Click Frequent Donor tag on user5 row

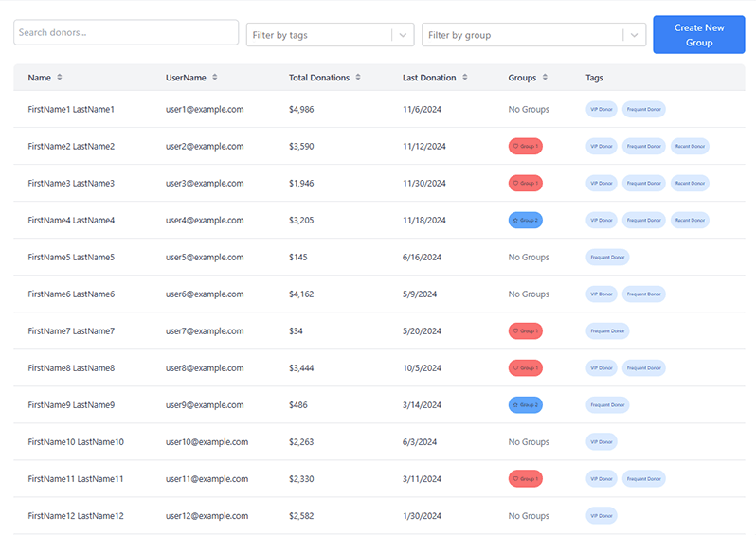(x=607, y=258)
